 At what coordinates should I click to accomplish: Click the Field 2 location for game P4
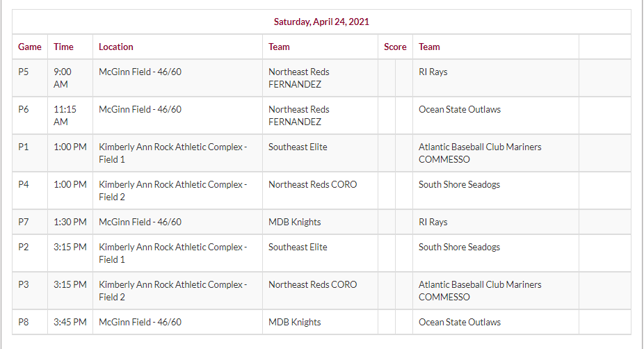click(172, 190)
